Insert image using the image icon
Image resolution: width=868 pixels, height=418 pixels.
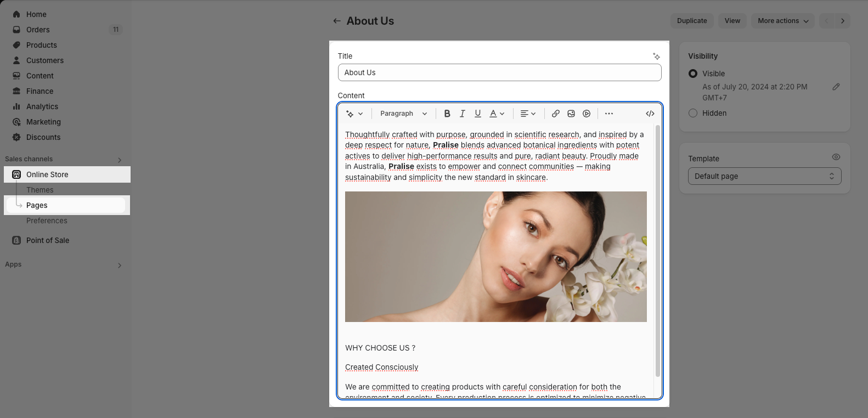pyautogui.click(x=571, y=114)
